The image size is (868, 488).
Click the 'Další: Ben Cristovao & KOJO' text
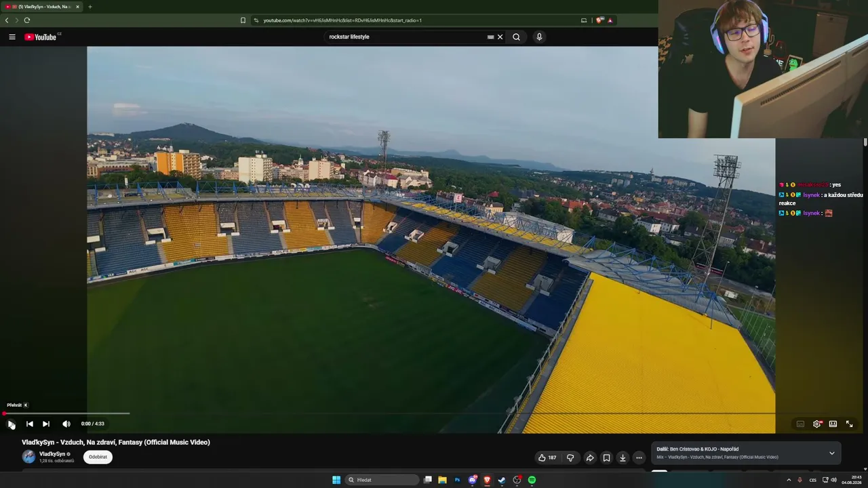697,449
